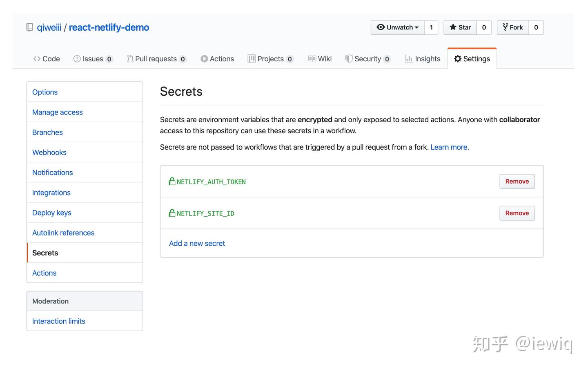Select the Settings tab
The width and height of the screenshot is (588, 370).
tap(472, 58)
